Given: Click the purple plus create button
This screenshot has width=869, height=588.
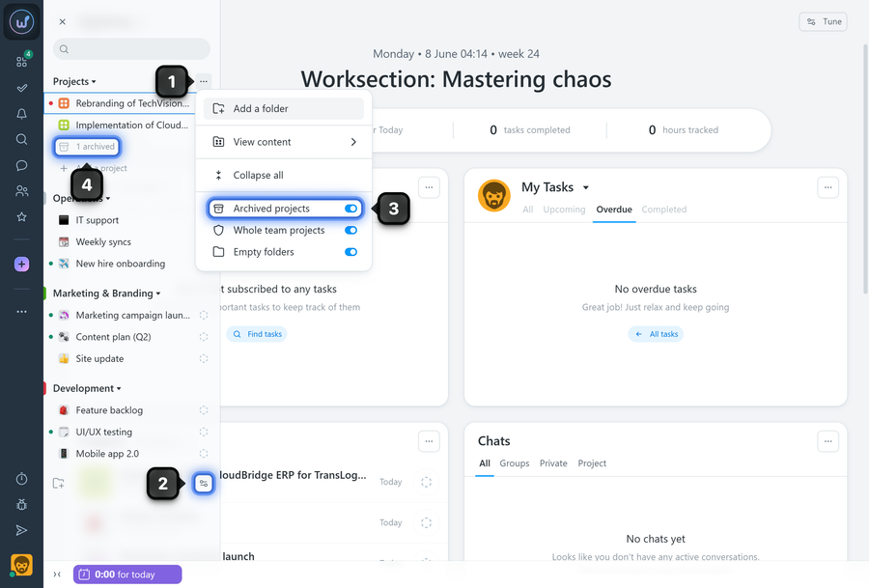Looking at the screenshot, I should [21, 265].
